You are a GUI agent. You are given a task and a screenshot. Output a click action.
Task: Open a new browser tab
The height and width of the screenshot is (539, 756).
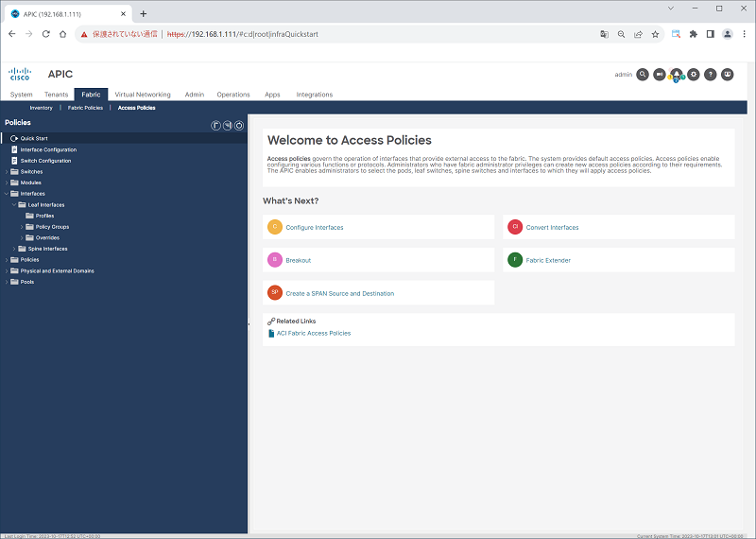click(x=144, y=14)
